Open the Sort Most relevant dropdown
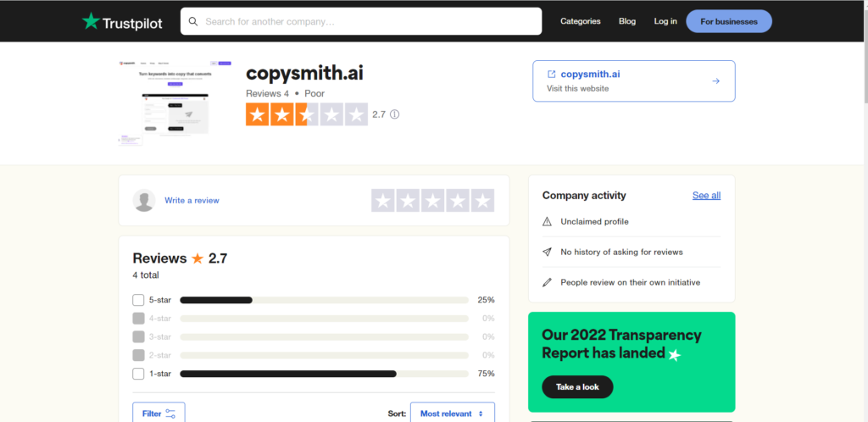The image size is (868, 422). (x=453, y=412)
